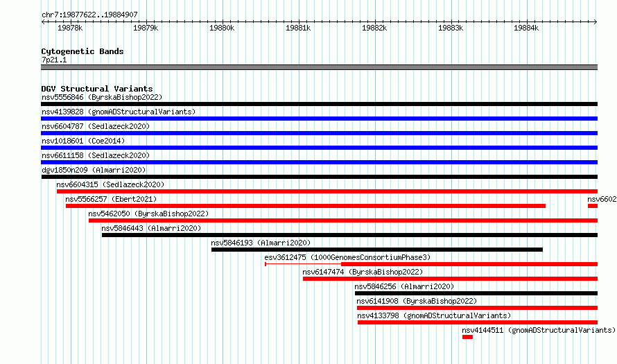Click the red bar of nsv6141908
617x364 pixels.
[478, 308]
